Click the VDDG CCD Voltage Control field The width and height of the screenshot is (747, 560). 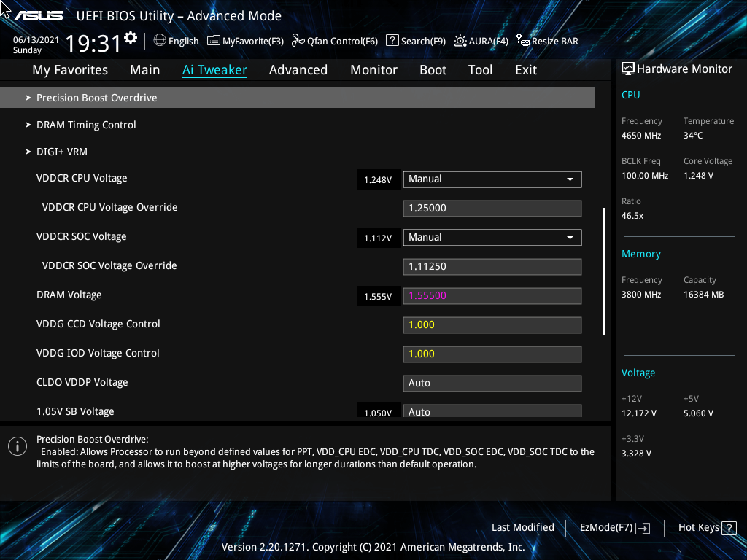click(492, 325)
